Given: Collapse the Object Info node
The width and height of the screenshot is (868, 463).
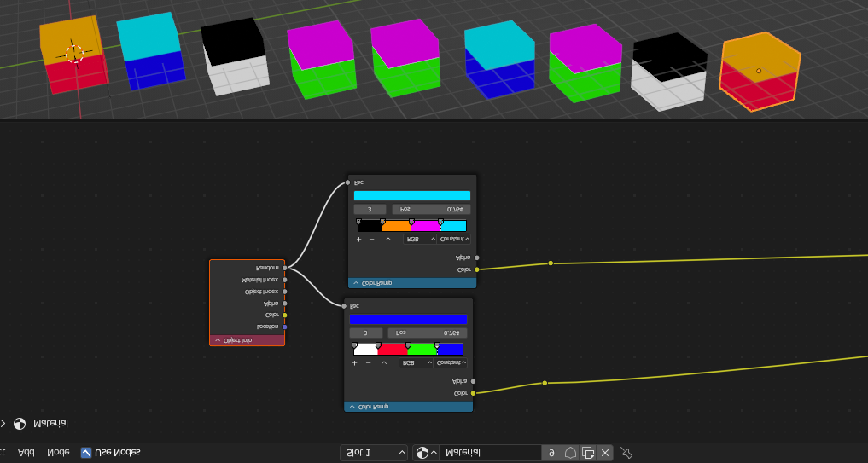Looking at the screenshot, I should [218, 340].
